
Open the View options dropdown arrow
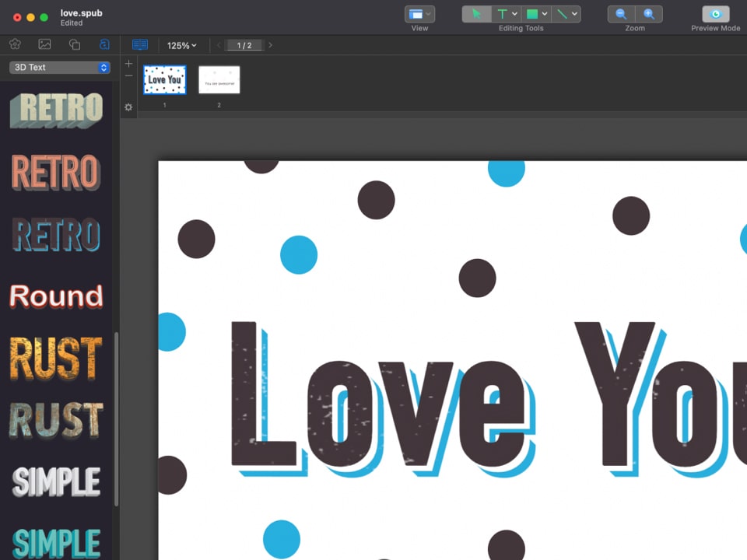428,13
